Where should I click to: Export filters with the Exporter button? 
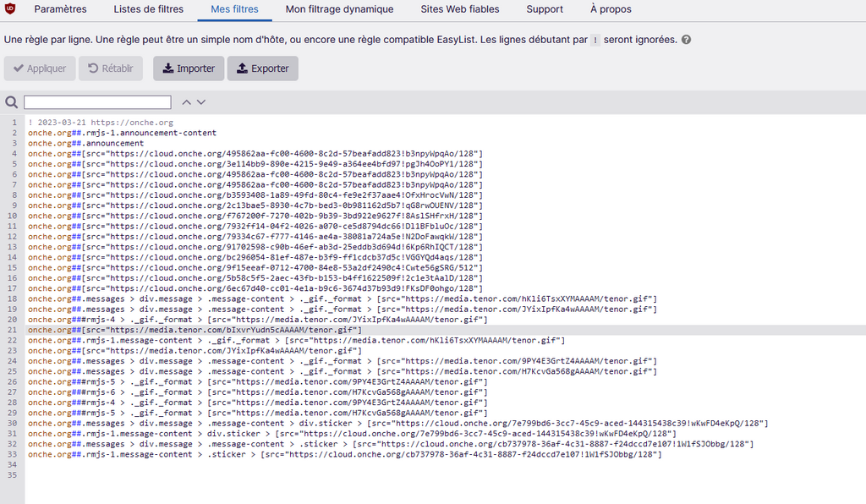pyautogui.click(x=262, y=68)
